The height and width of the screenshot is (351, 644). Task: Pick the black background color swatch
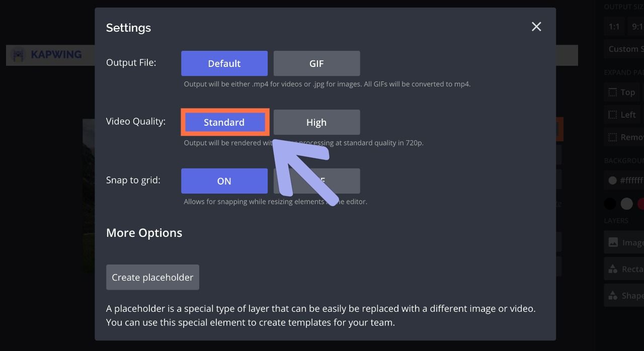pos(610,204)
